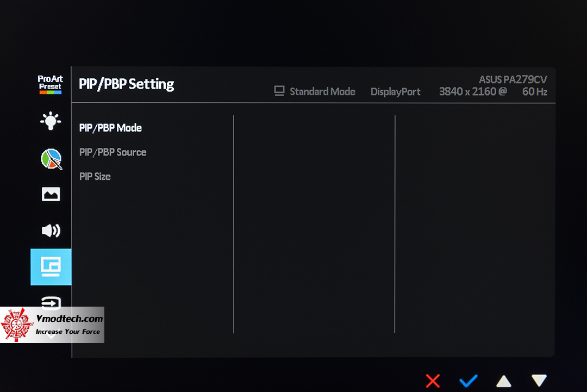This screenshot has height=392, width=587.
Task: Open the Input Select icon in sidebar
Action: (x=51, y=302)
